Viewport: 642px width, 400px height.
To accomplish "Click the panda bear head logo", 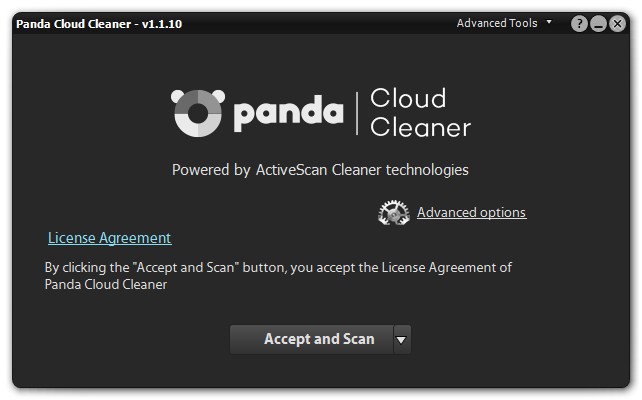I will [198, 113].
